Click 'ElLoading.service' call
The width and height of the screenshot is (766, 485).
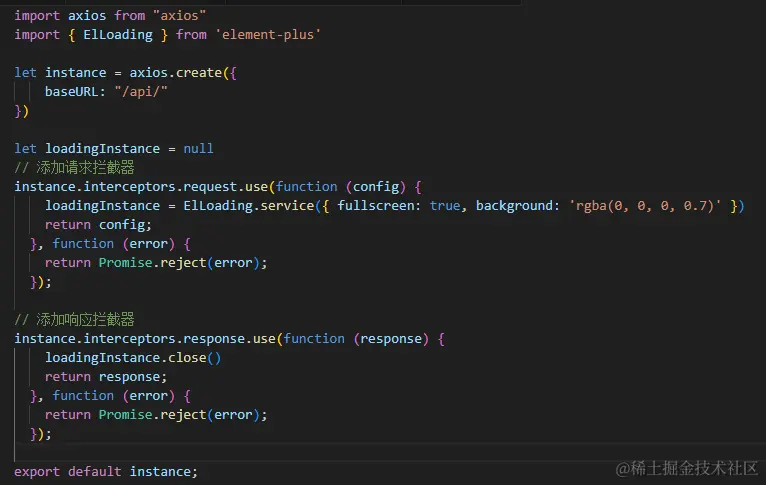(x=249, y=206)
